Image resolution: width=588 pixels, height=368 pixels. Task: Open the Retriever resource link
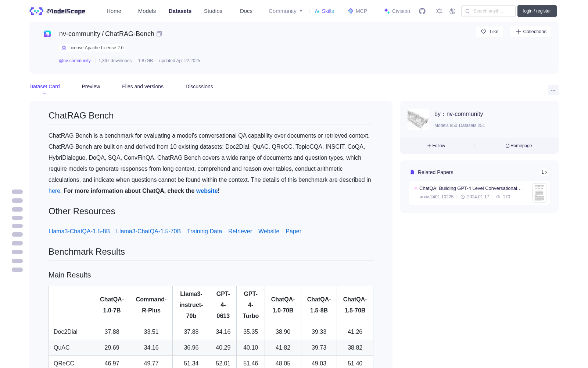pos(240,231)
